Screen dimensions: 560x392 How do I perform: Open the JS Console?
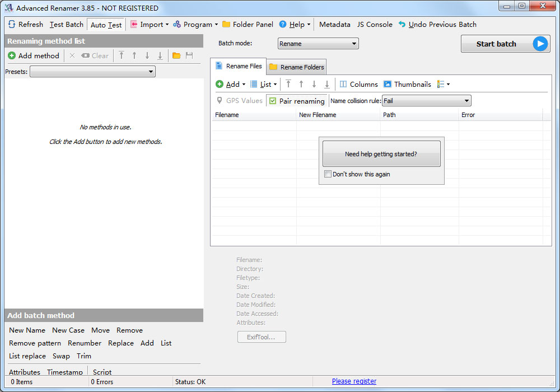pos(375,24)
